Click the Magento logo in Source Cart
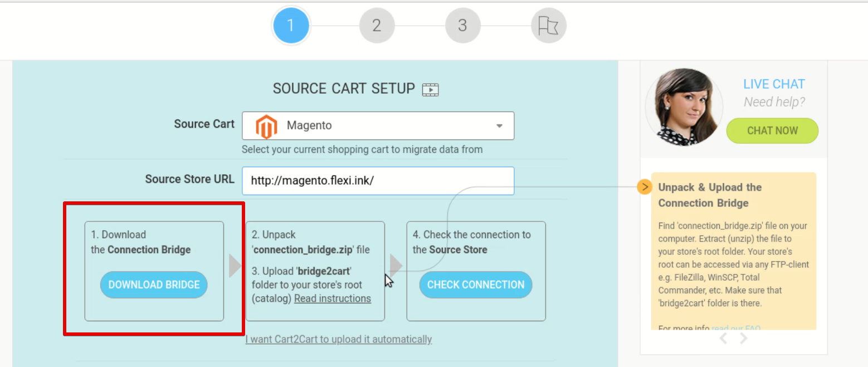Image resolution: width=868 pixels, height=367 pixels. tap(266, 126)
